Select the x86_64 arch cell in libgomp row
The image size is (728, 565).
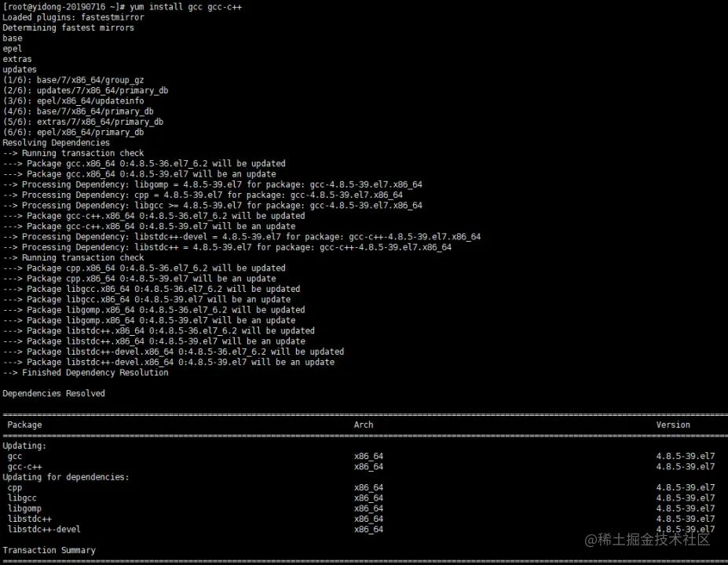[x=368, y=508]
